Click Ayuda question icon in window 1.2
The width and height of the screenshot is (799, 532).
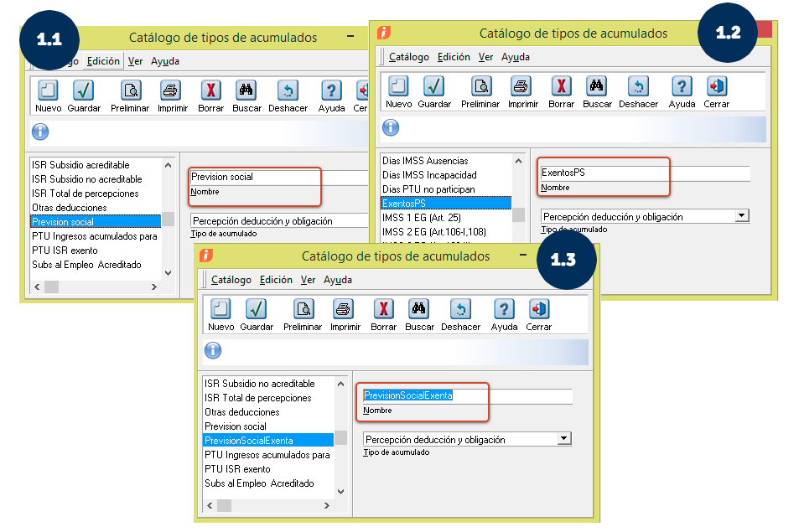click(682, 86)
